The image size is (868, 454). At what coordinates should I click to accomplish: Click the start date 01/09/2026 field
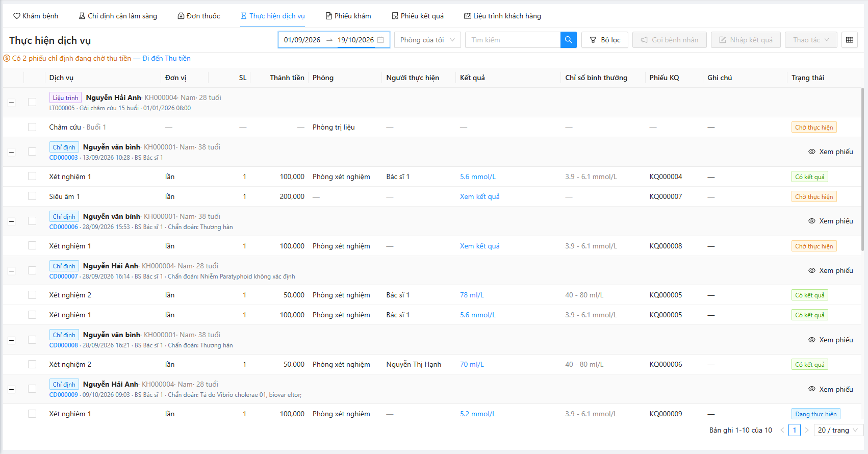pyautogui.click(x=302, y=40)
